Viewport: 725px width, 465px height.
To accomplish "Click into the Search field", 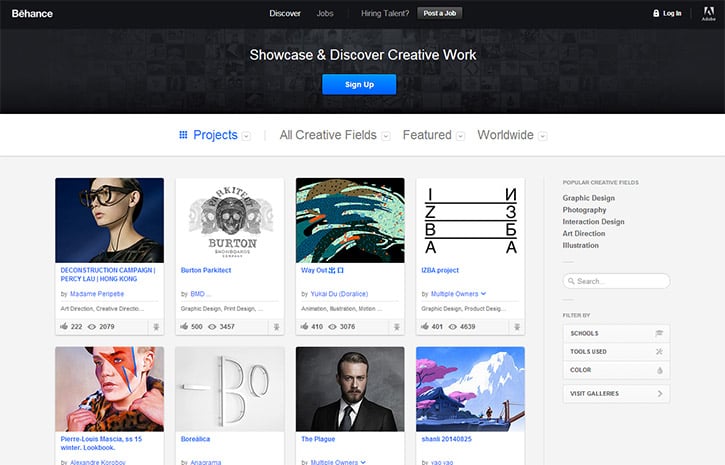I will tap(616, 281).
